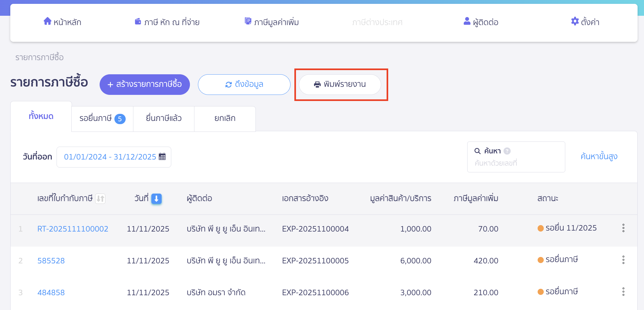Click the person icon for ผู้ติดต่อ
Screen dimensions: 644x310
(467, 21)
